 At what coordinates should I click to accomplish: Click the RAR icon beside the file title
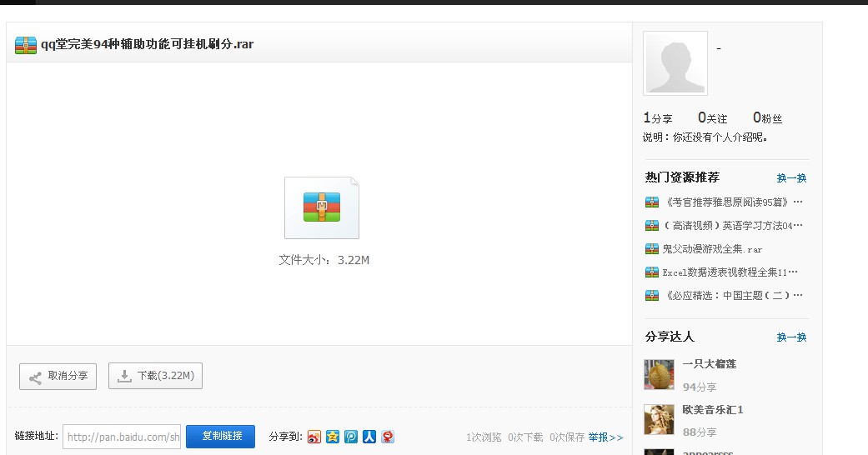[x=26, y=45]
